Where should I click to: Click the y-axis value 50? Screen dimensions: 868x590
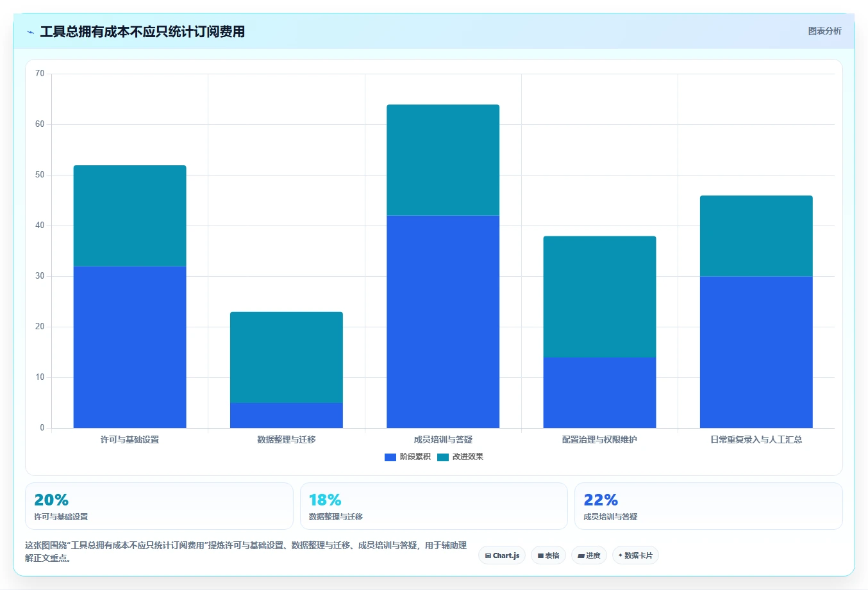(40, 175)
